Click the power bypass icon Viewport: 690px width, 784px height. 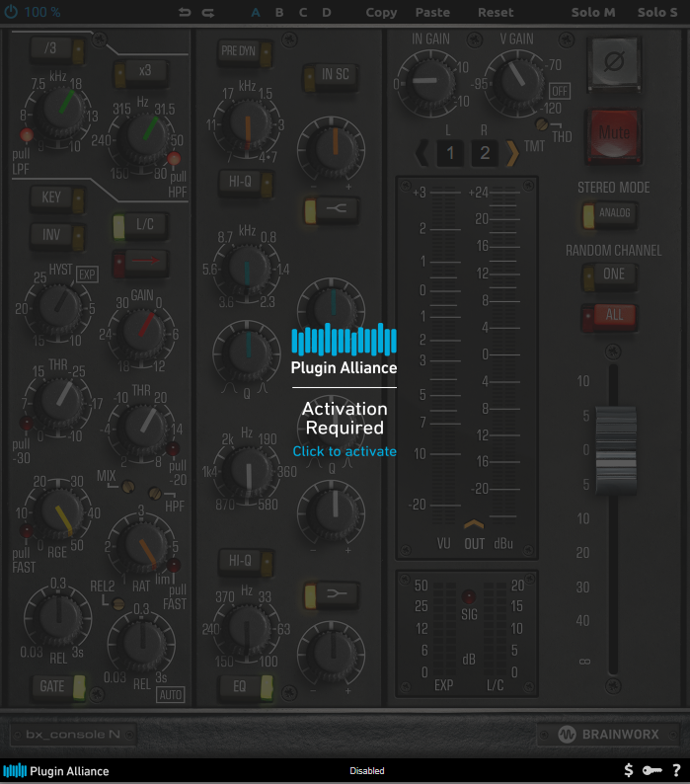(x=11, y=12)
